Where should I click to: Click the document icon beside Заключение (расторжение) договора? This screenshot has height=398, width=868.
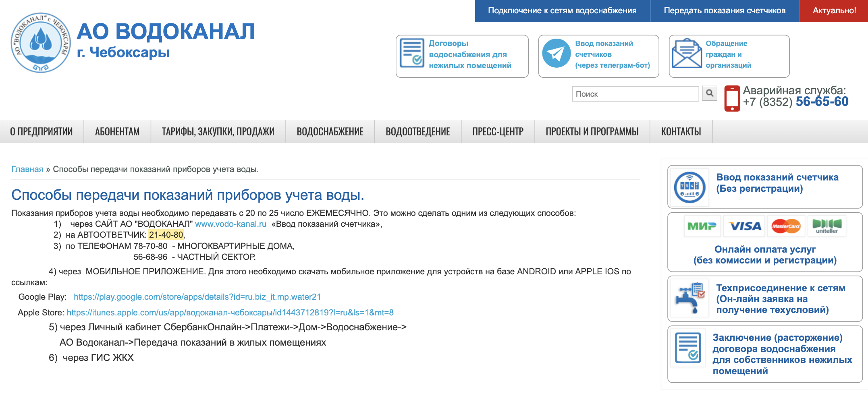tap(688, 348)
